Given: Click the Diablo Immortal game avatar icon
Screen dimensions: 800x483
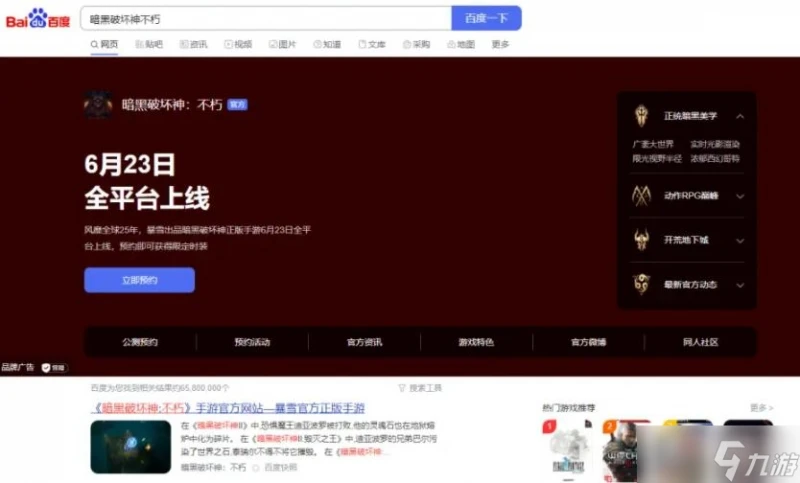Looking at the screenshot, I should pyautogui.click(x=98, y=105).
